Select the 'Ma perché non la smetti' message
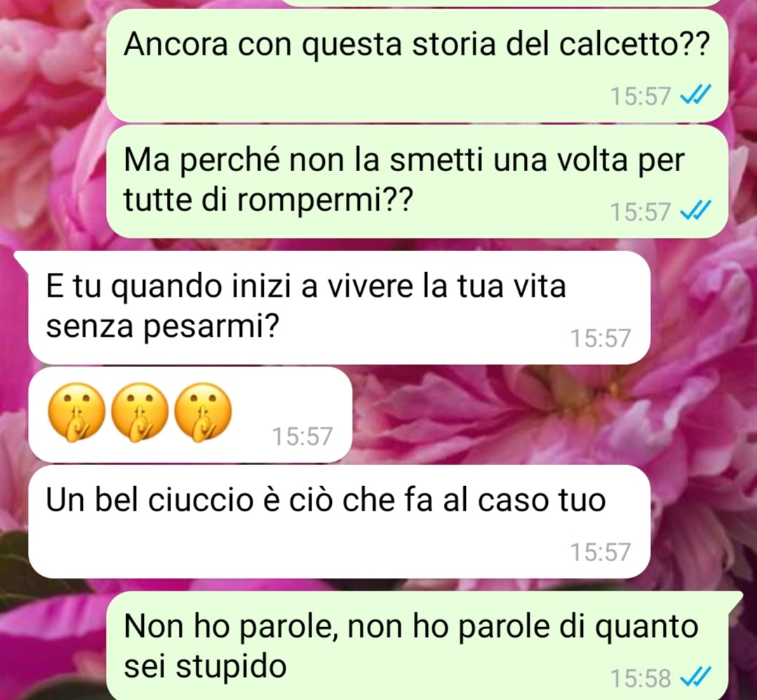Screen dimensions: 757x700 pyautogui.click(x=417, y=182)
